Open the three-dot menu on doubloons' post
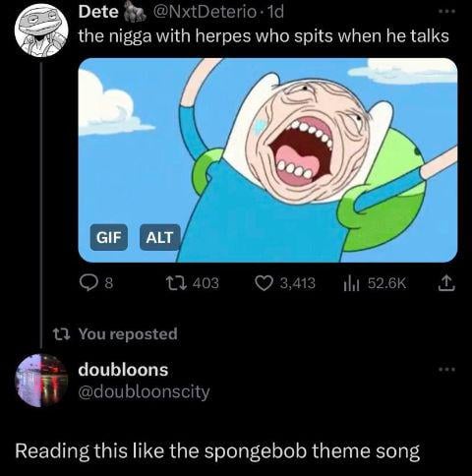The height and width of the screenshot is (476, 472). 447,370
